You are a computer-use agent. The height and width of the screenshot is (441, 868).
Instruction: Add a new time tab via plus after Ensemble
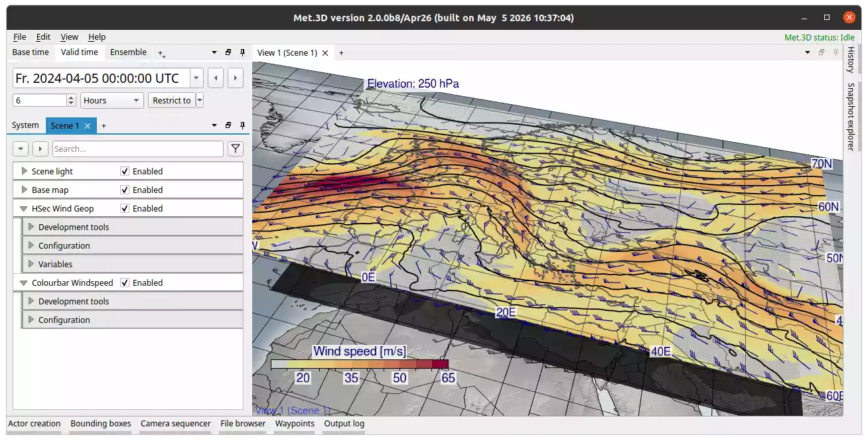[x=161, y=52]
